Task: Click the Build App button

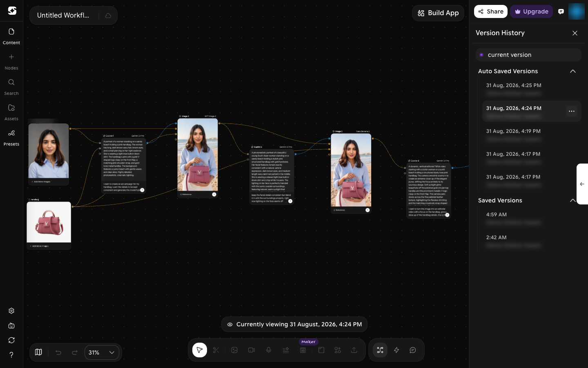Action: pyautogui.click(x=438, y=13)
